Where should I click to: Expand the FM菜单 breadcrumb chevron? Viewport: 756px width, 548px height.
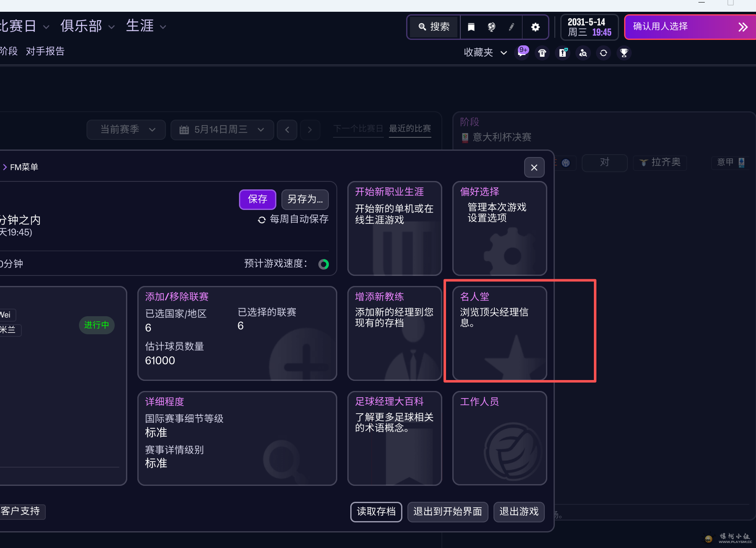(5, 167)
